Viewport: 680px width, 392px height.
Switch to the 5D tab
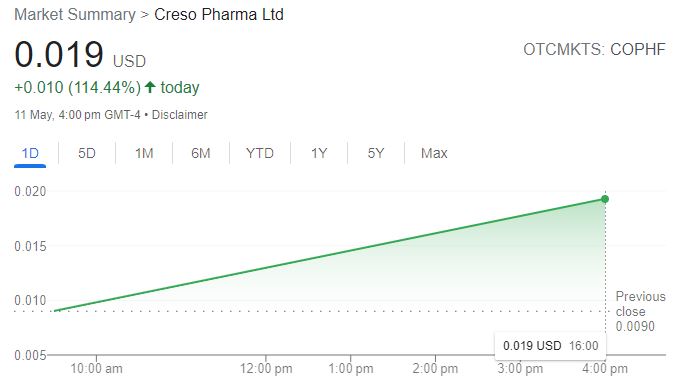[87, 154]
